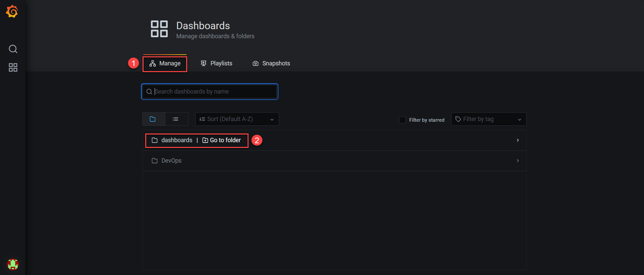644x275 pixels.
Task: Switch to the Playlists tab
Action: click(216, 63)
